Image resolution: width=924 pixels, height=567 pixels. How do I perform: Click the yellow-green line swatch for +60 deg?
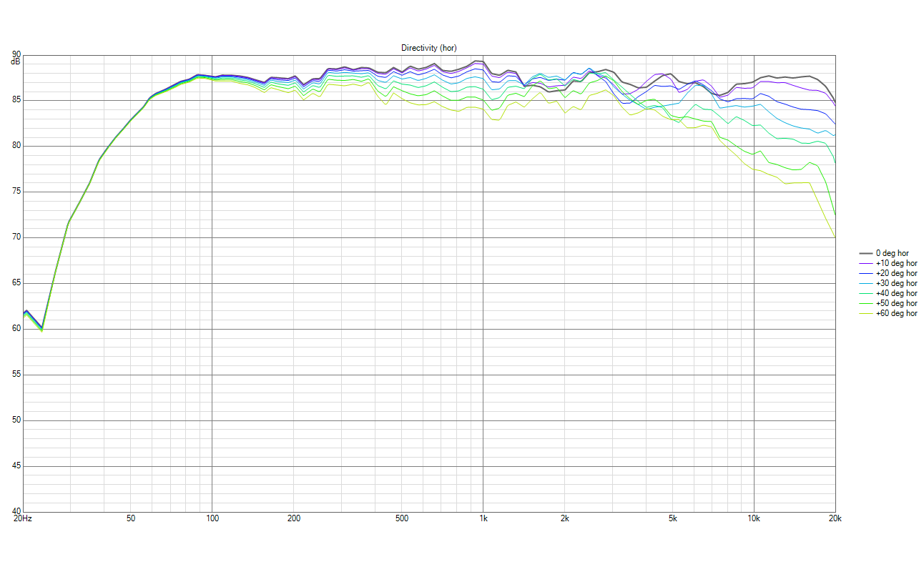click(x=865, y=313)
